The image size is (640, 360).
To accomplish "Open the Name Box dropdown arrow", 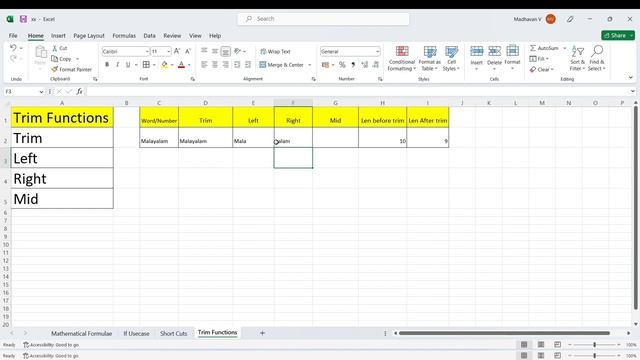I will (41, 92).
